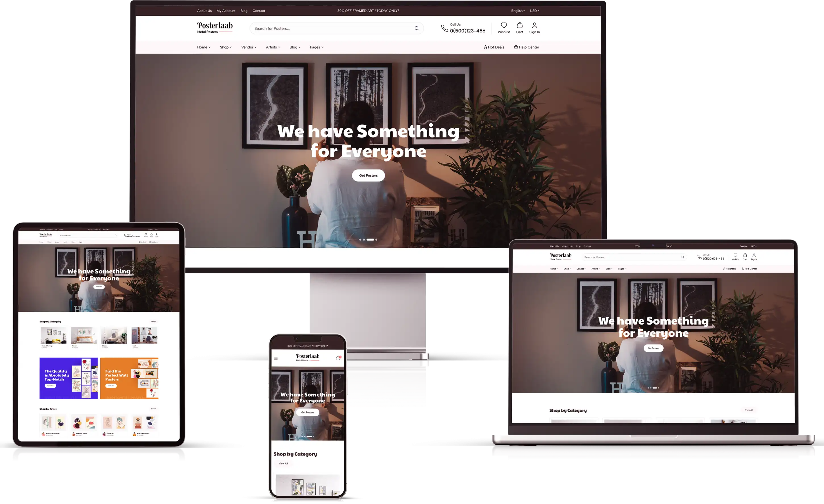Click the phone Call Us icon

(x=444, y=28)
